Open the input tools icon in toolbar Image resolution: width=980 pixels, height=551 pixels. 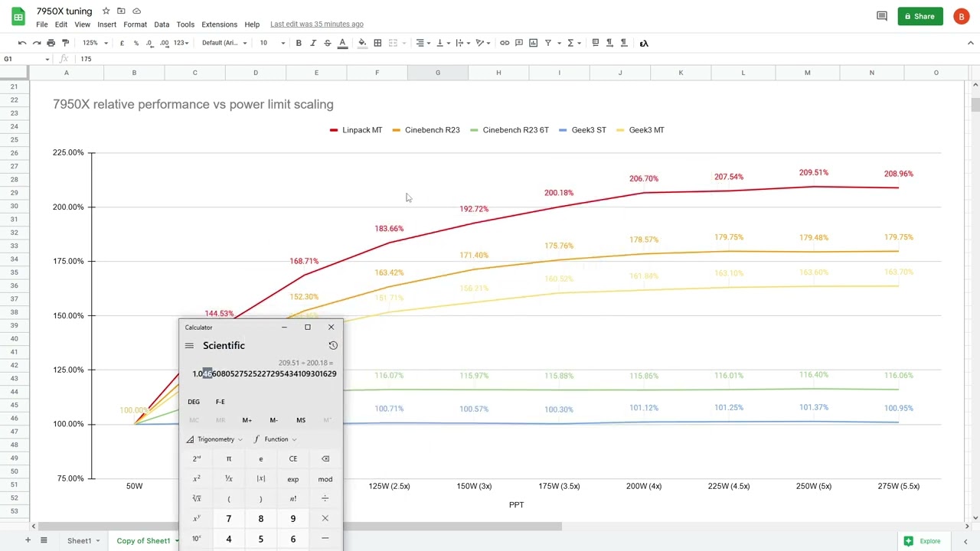pyautogui.click(x=644, y=43)
